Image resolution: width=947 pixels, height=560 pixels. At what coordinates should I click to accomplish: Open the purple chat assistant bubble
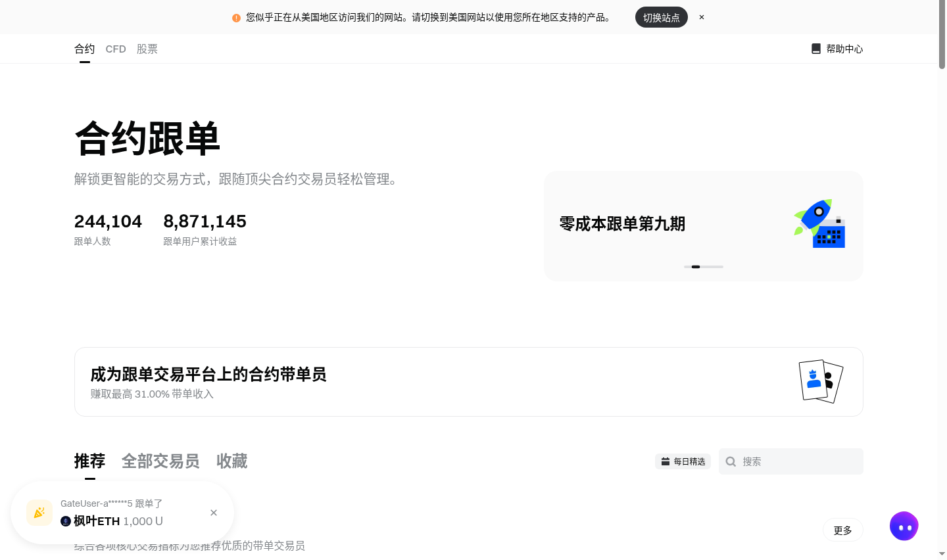(x=904, y=526)
